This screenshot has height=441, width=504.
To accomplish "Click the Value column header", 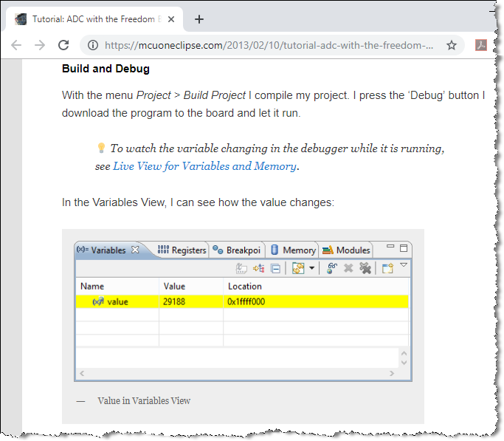I will coord(191,287).
